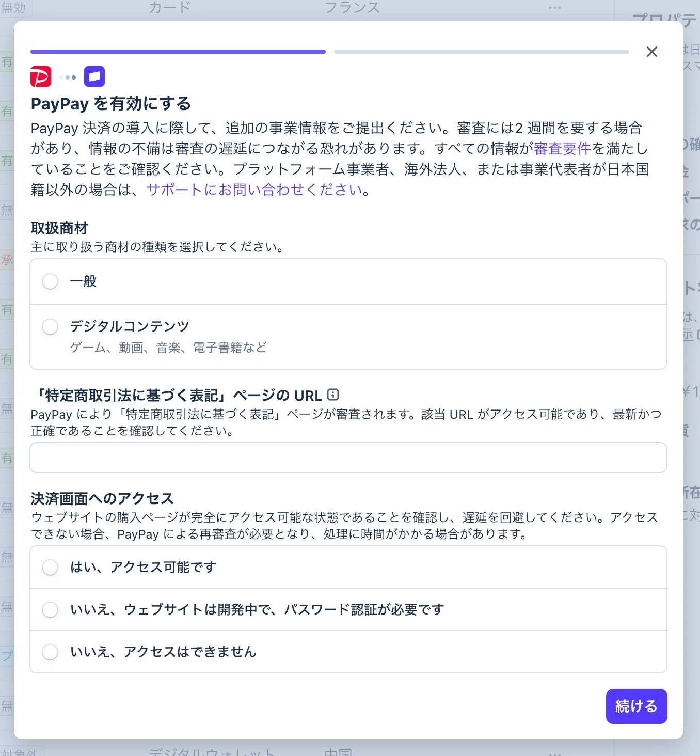
Task: Choose the パスワード認証が必要です option
Action: pyautogui.click(x=50, y=609)
